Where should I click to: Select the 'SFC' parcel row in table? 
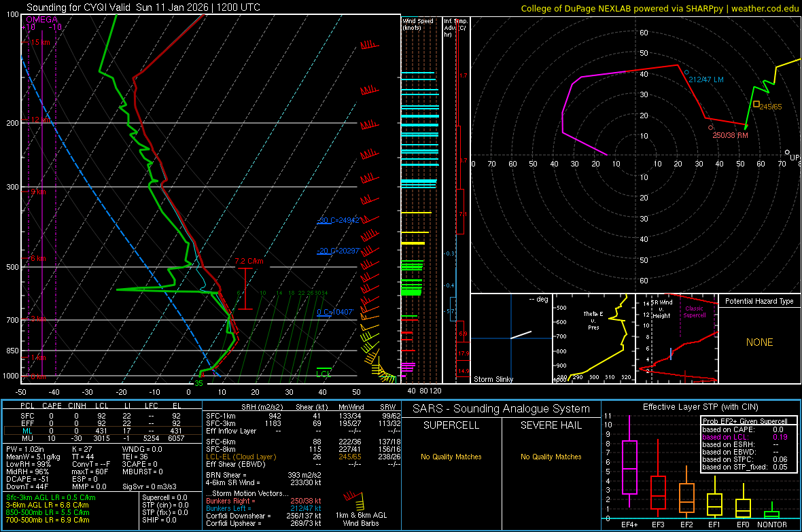(102, 416)
